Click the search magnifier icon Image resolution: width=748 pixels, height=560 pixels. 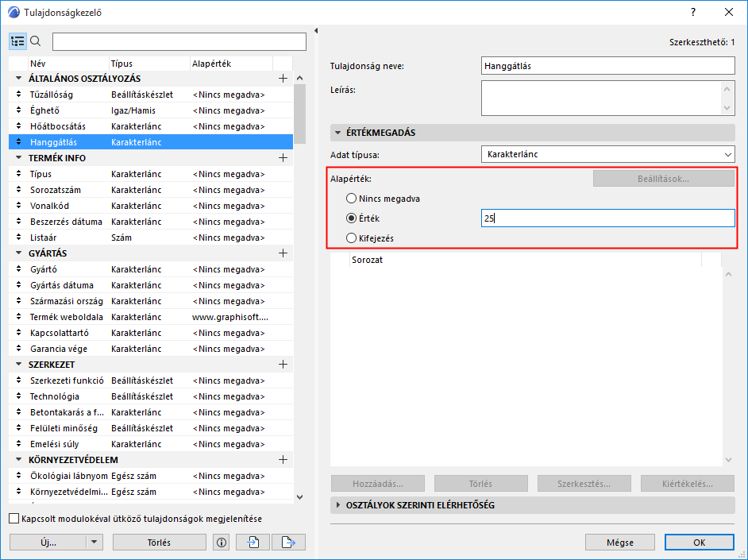coord(36,41)
